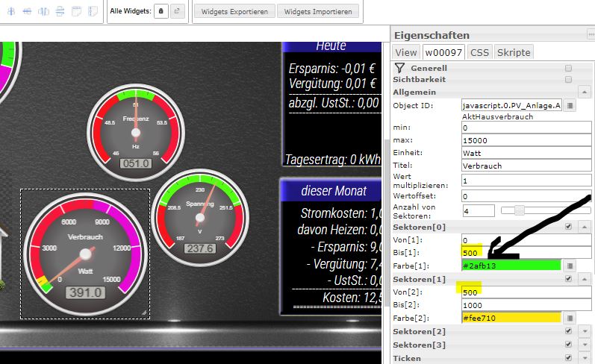This screenshot has height=364, width=595.
Task: Toggle the Sektoren[0] checkbox
Action: click(569, 226)
